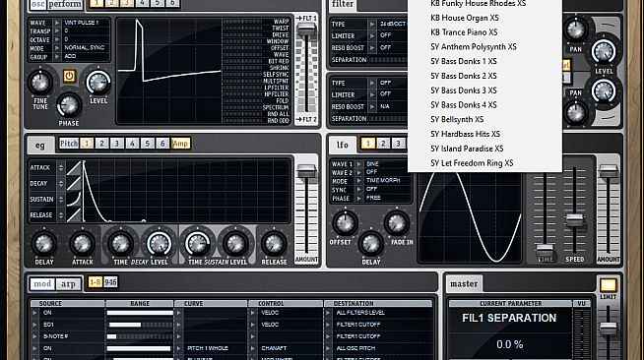
Task: Click the LFO Offset knob
Action: pos(345,222)
